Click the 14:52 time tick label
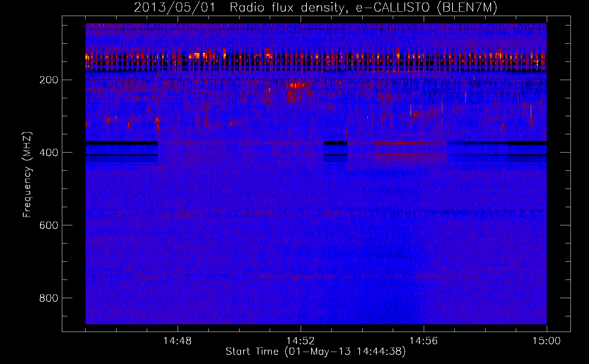Image resolution: width=589 pixels, height=364 pixels. [300, 341]
